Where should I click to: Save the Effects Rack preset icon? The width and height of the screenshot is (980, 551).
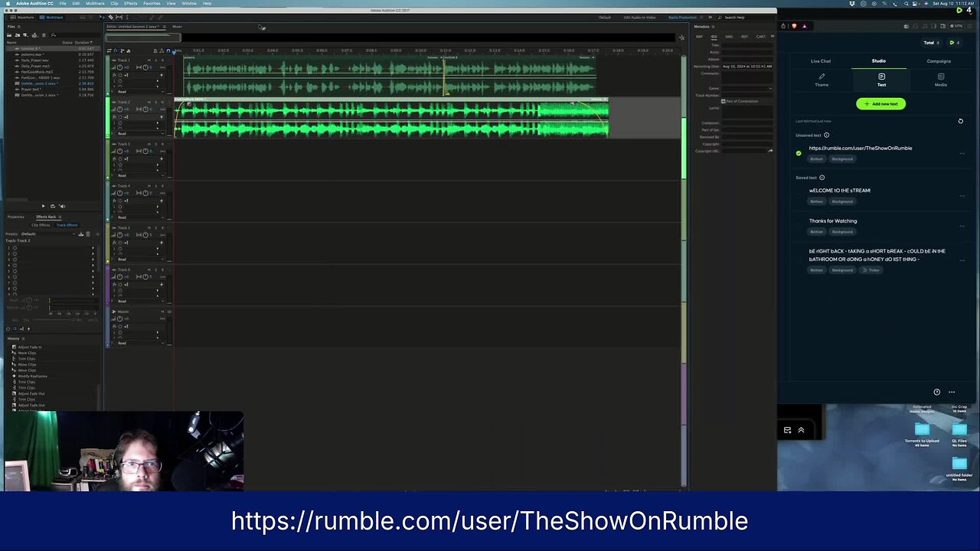coord(80,234)
